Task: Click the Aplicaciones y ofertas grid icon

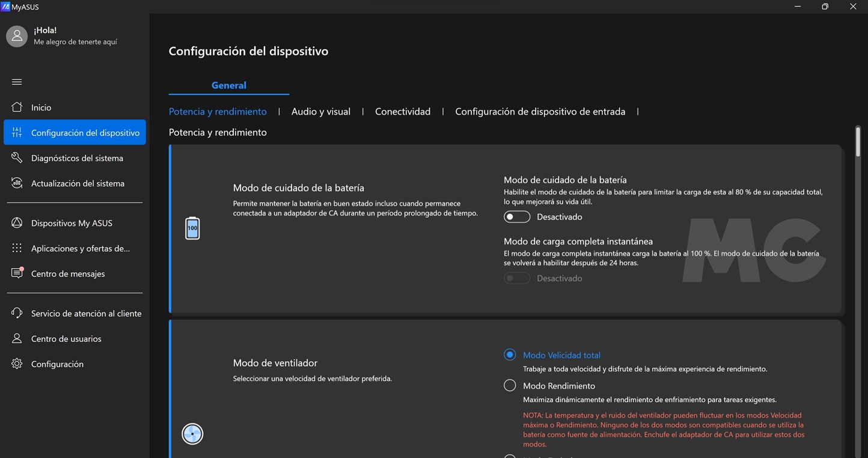Action: point(17,248)
